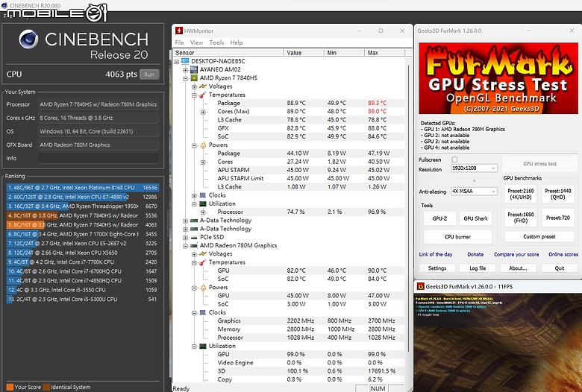This screenshot has width=582, height=392.
Task: Open the Link of the day link
Action: tap(436, 254)
